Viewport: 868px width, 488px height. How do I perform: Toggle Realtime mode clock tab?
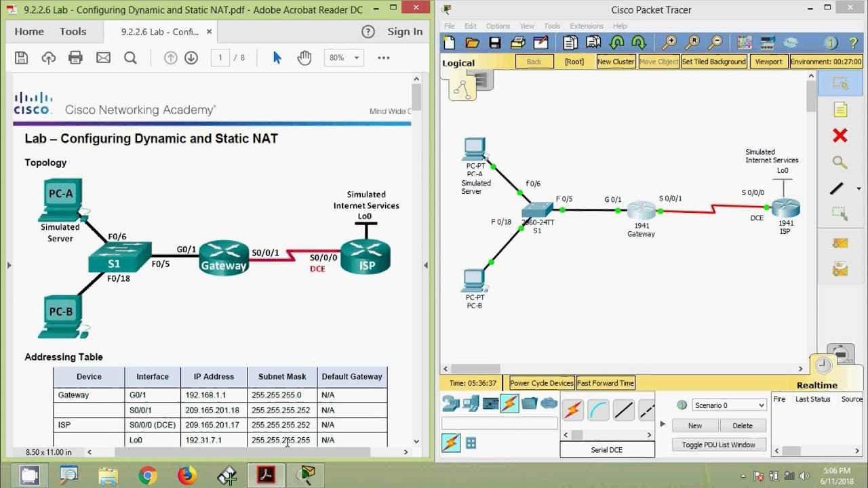click(x=823, y=366)
